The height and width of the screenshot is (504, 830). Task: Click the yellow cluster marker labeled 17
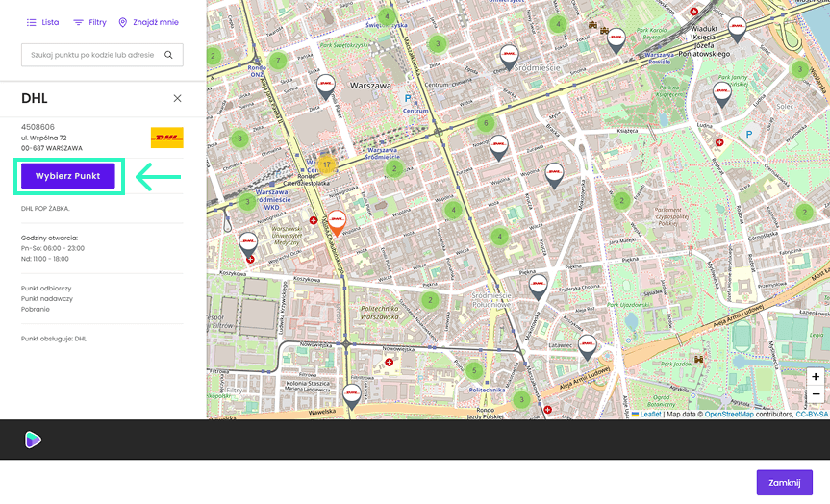327,164
